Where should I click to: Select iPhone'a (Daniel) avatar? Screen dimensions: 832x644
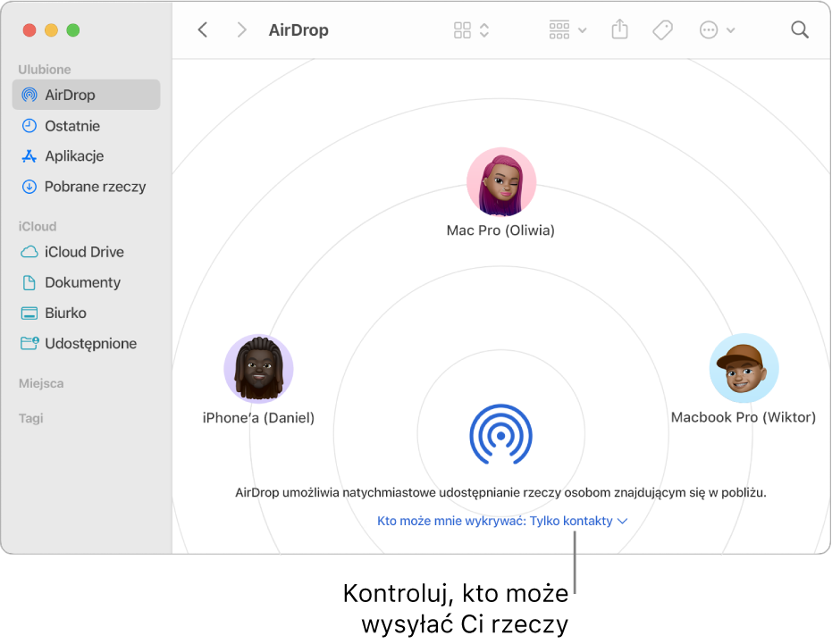point(258,369)
